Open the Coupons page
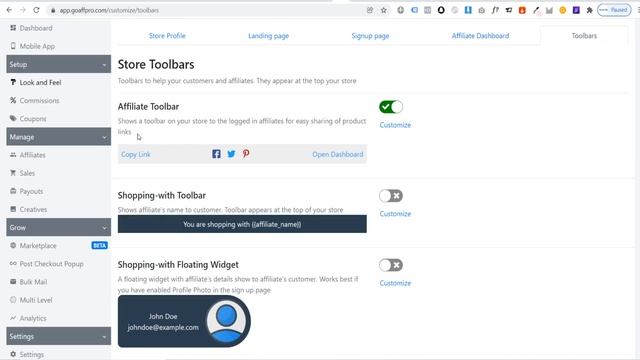 (x=33, y=119)
